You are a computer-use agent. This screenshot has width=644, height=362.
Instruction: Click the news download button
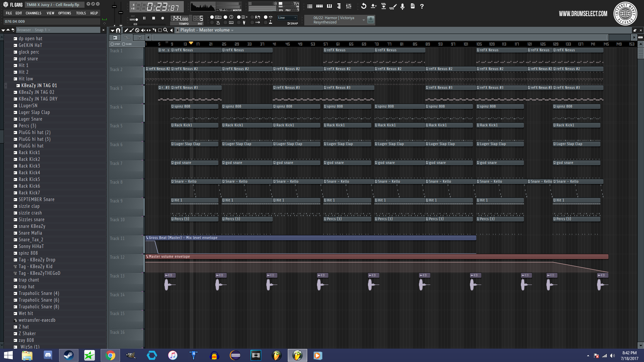point(371,20)
